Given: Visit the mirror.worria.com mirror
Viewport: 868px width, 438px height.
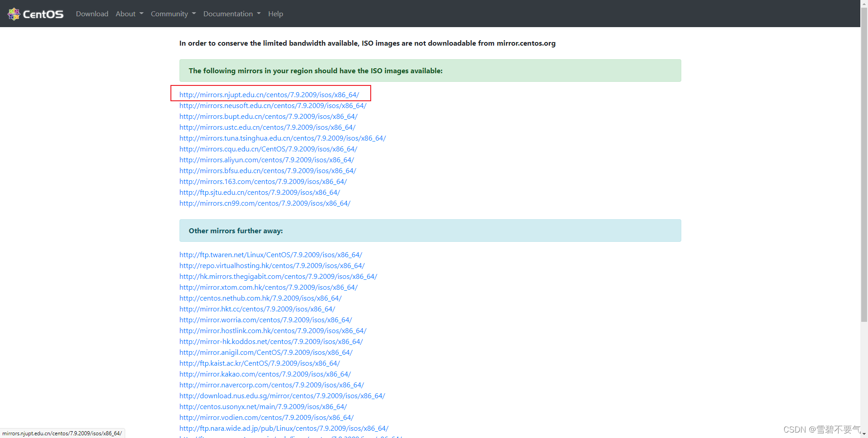Looking at the screenshot, I should pyautogui.click(x=266, y=320).
